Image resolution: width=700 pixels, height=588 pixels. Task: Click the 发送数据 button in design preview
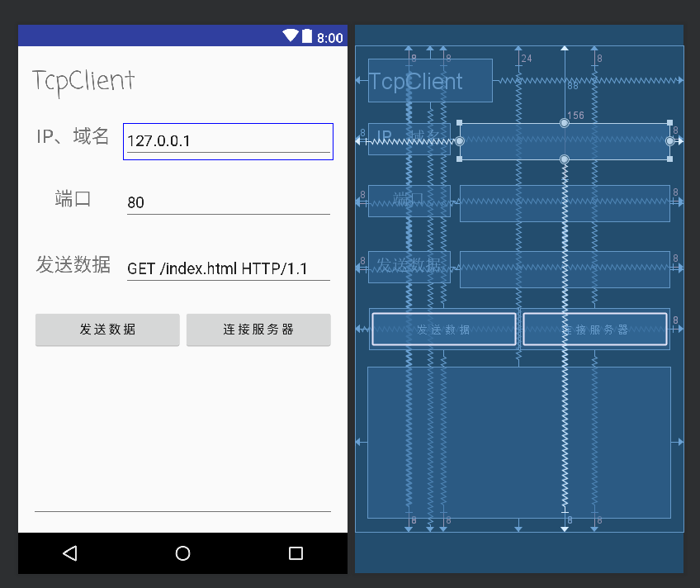(107, 330)
